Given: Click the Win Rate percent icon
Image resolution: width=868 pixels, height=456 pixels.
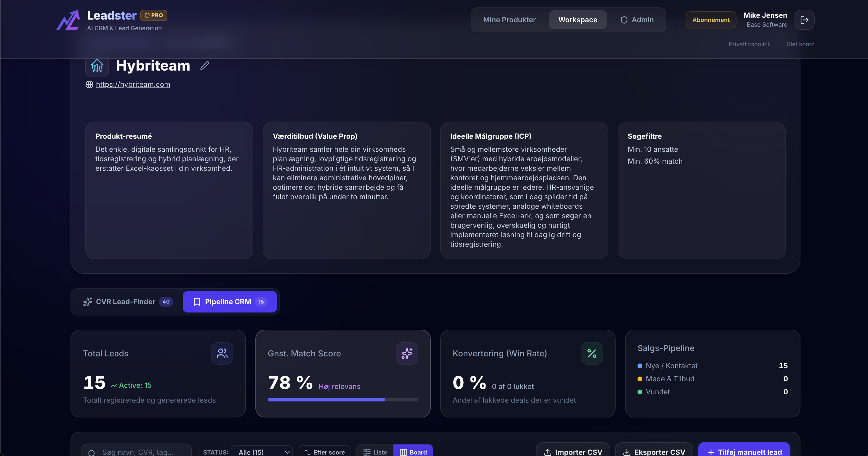Looking at the screenshot, I should point(592,353).
